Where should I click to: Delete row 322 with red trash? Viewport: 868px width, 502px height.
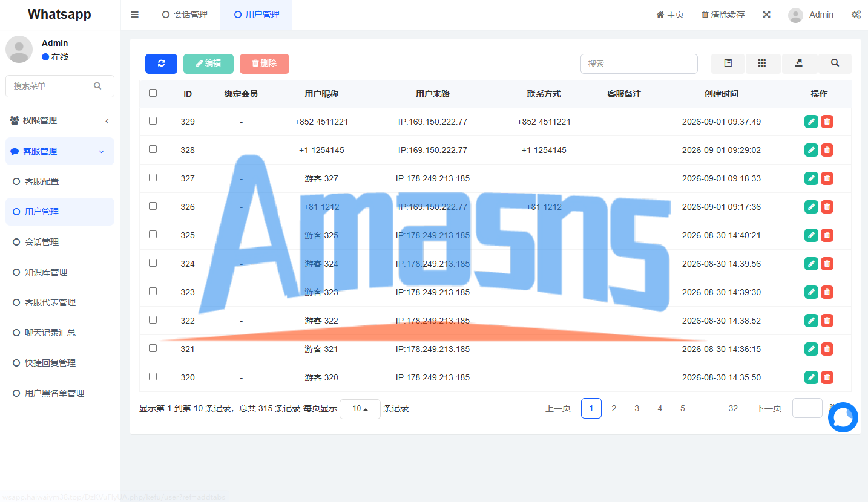pyautogui.click(x=827, y=321)
